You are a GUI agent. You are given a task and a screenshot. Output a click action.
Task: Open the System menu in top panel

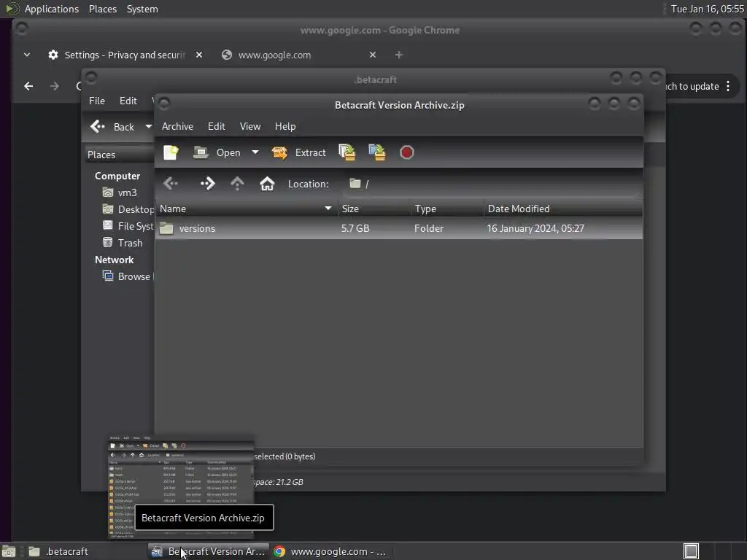click(142, 9)
